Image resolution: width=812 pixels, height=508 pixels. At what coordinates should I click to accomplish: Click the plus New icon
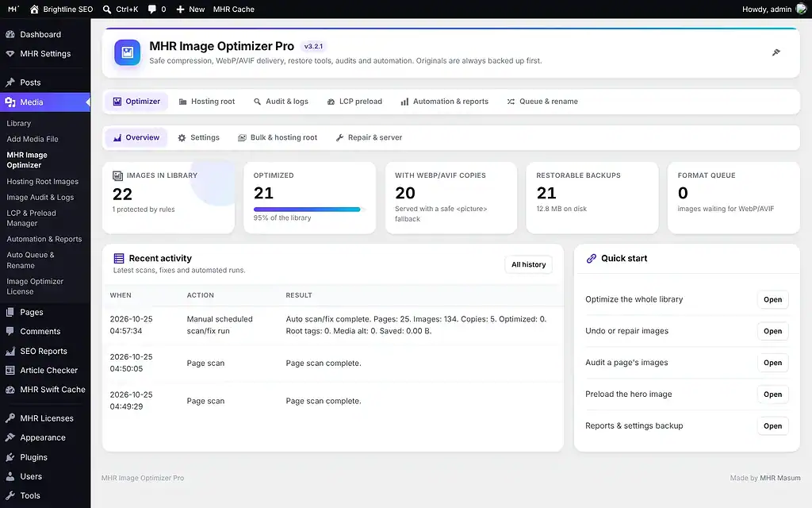180,10
